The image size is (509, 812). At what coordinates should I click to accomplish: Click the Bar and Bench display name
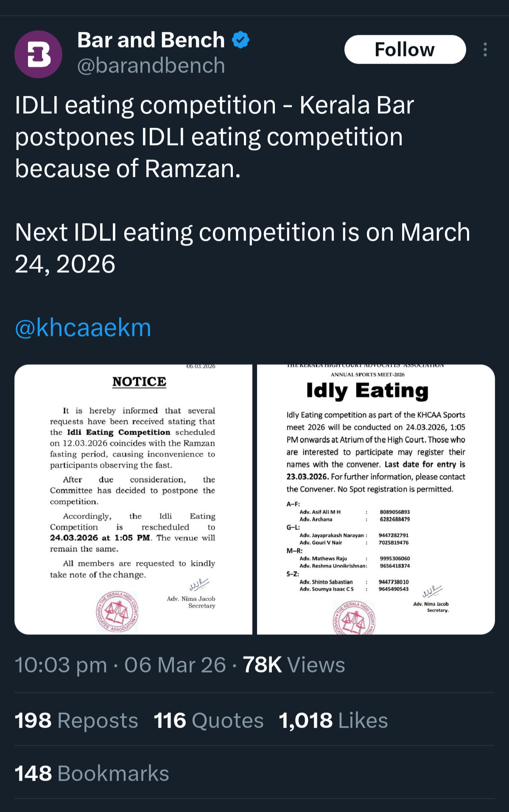pyautogui.click(x=151, y=40)
